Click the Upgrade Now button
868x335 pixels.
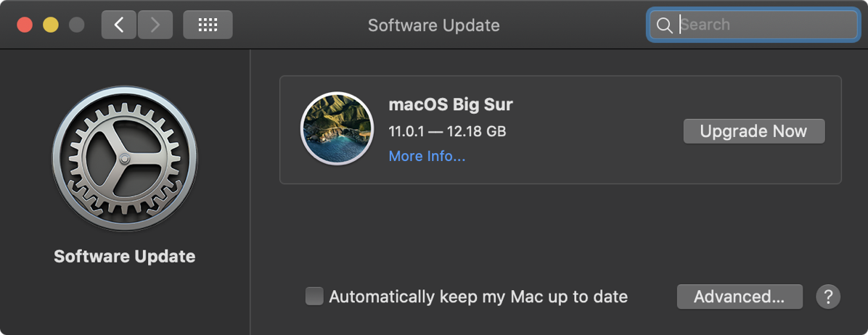(753, 131)
